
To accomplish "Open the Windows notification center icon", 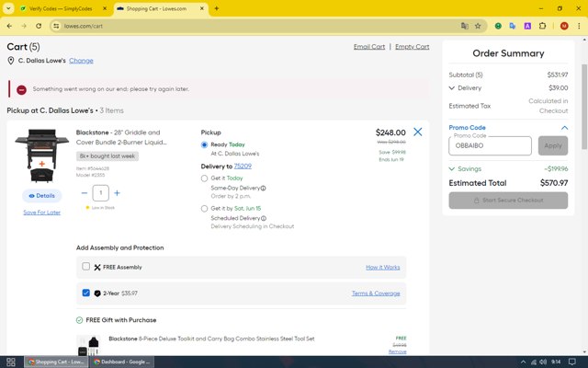I will click(572, 362).
